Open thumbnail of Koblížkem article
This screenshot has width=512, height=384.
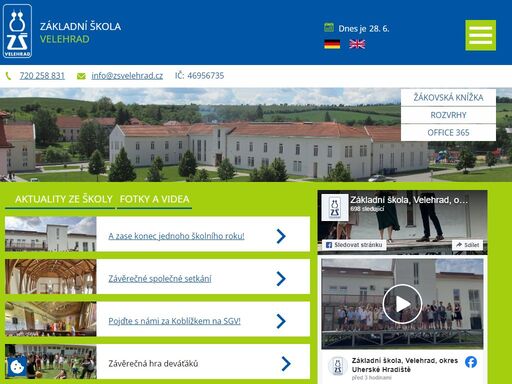click(x=51, y=319)
